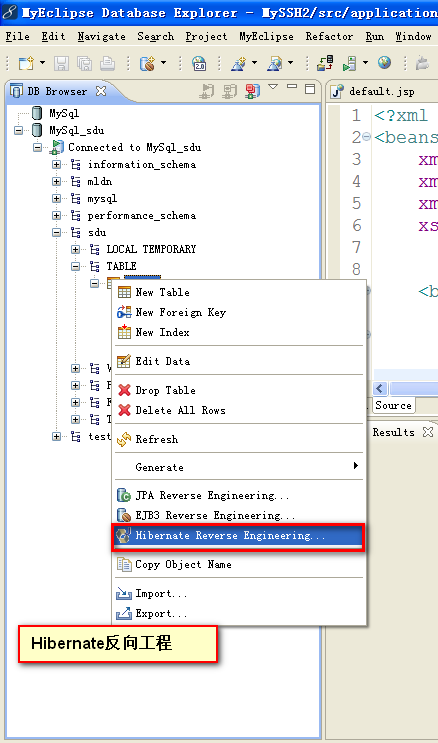Click the first triangle-shaped tool icon with a star
This screenshot has height=743, width=438.
point(238,63)
